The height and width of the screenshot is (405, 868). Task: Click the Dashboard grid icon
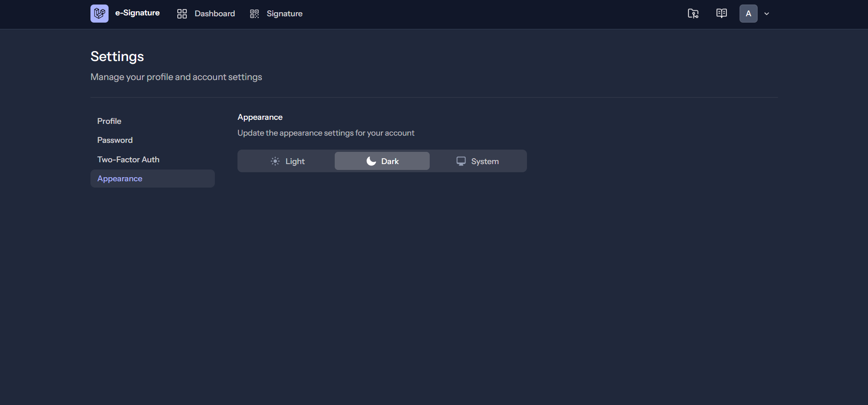point(182,14)
